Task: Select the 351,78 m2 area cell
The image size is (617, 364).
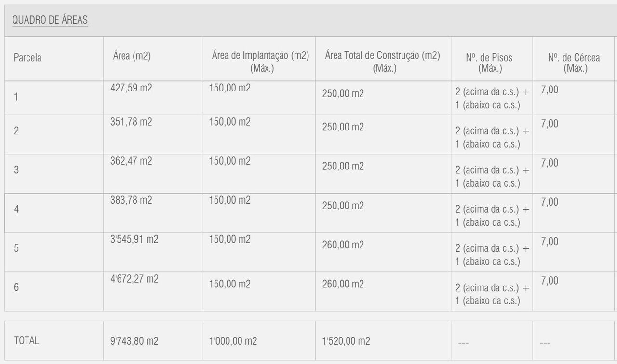Action: point(131,122)
